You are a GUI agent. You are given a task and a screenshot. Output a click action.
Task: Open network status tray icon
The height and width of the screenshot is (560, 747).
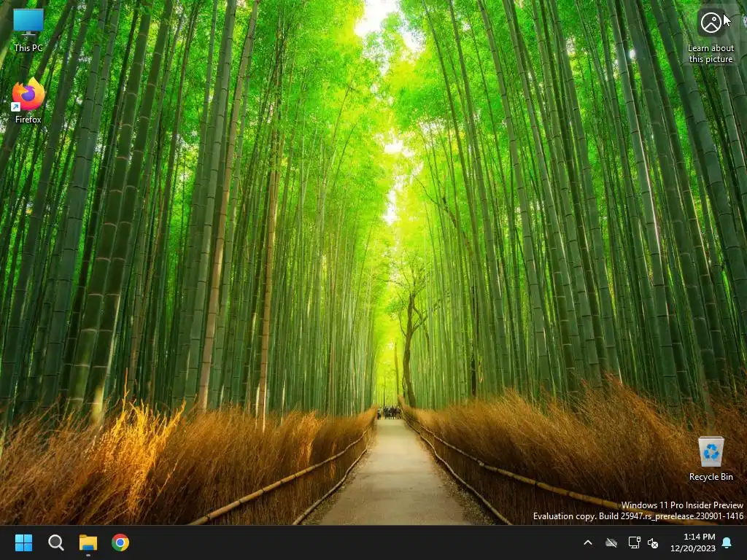tap(634, 542)
